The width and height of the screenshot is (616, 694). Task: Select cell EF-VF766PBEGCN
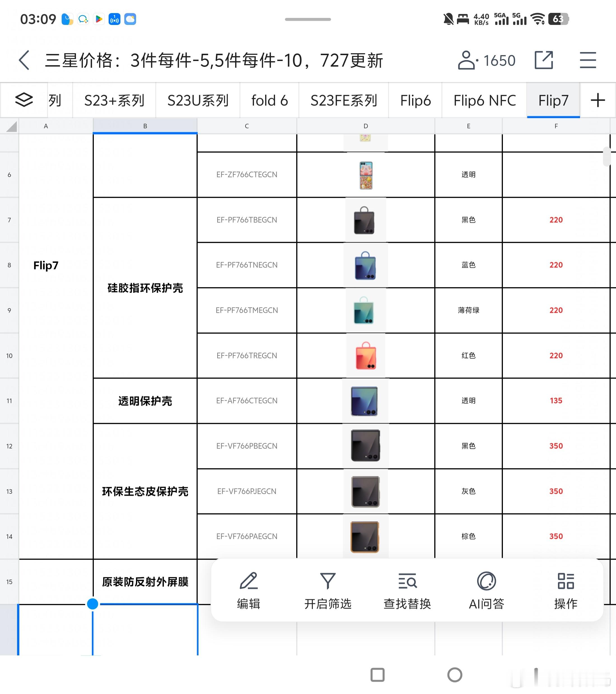pyautogui.click(x=247, y=446)
